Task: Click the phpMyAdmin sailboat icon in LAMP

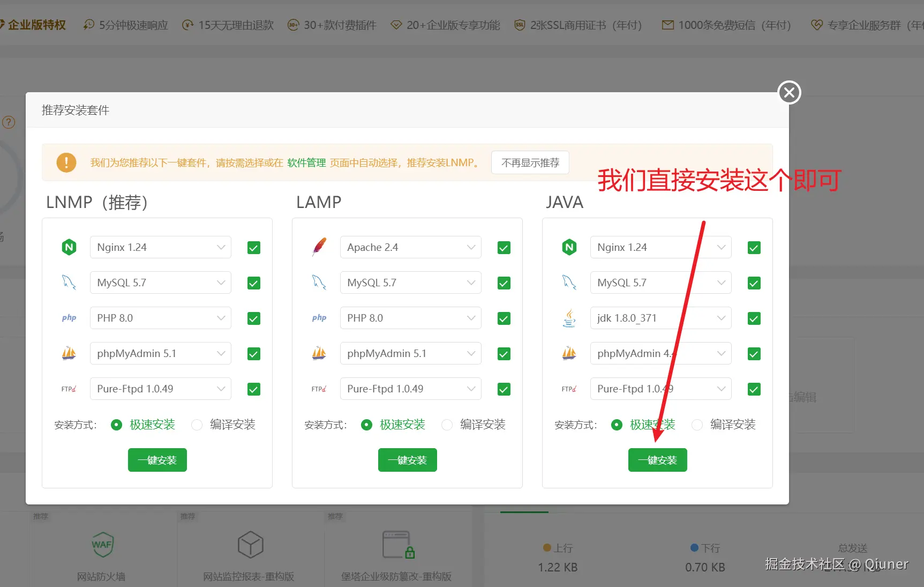Action: point(319,353)
